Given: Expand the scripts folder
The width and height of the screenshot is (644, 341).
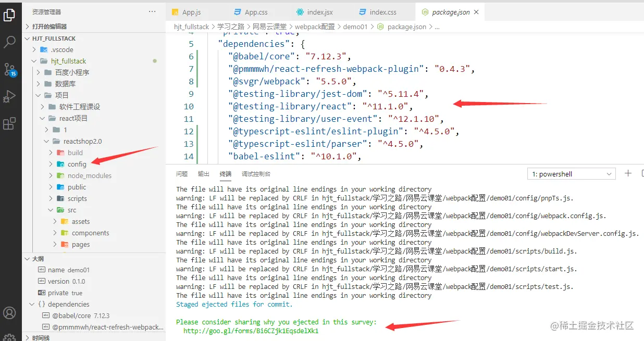Looking at the screenshot, I should pyautogui.click(x=94, y=198).
